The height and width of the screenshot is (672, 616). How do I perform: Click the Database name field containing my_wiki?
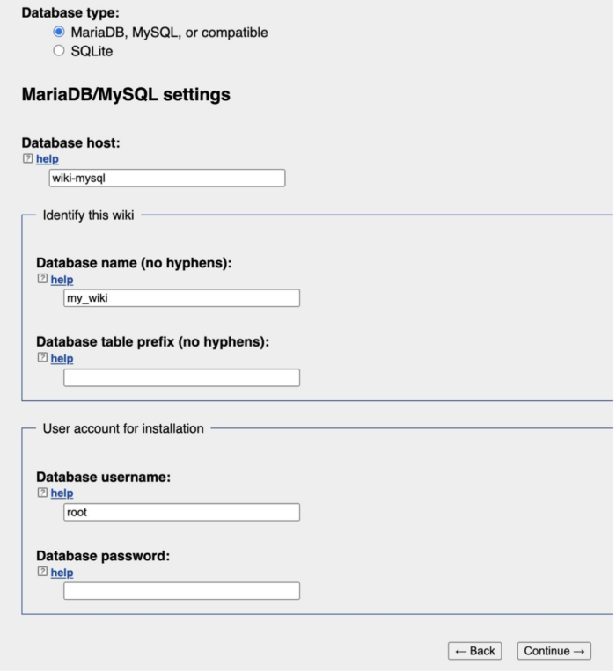181,298
